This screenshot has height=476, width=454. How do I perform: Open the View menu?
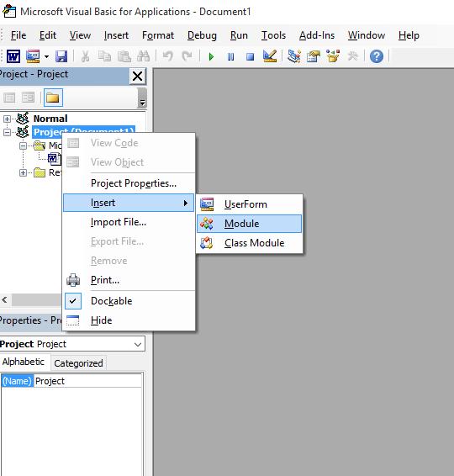pyautogui.click(x=80, y=35)
